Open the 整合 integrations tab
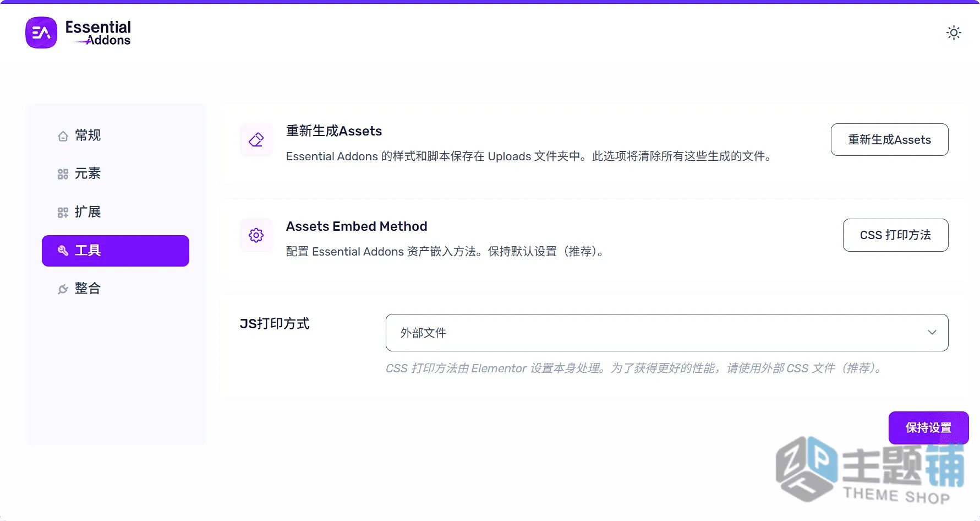980x521 pixels. tap(116, 289)
